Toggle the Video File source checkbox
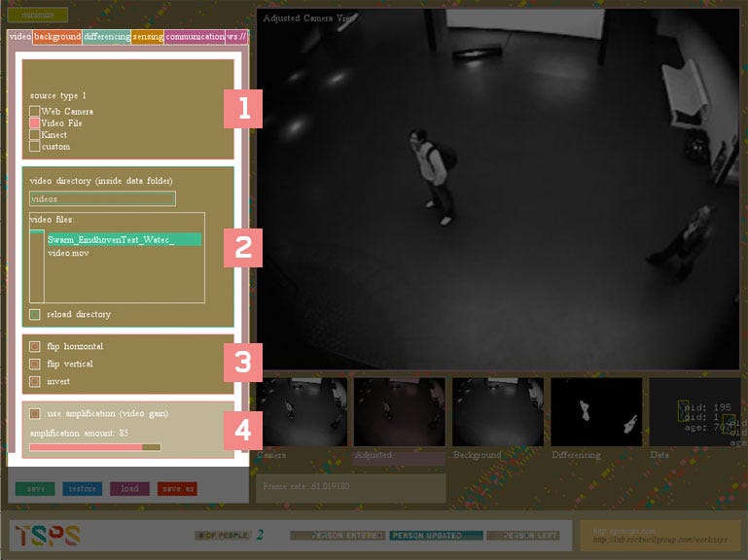This screenshot has height=560, width=748. tap(34, 123)
